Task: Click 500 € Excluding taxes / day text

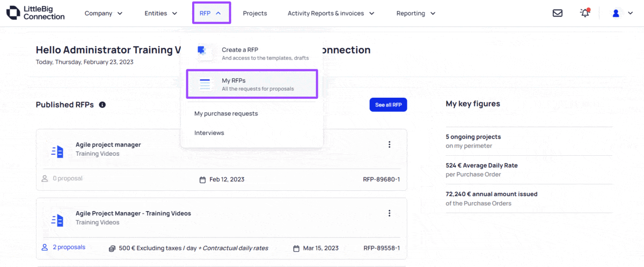Action: (157, 248)
